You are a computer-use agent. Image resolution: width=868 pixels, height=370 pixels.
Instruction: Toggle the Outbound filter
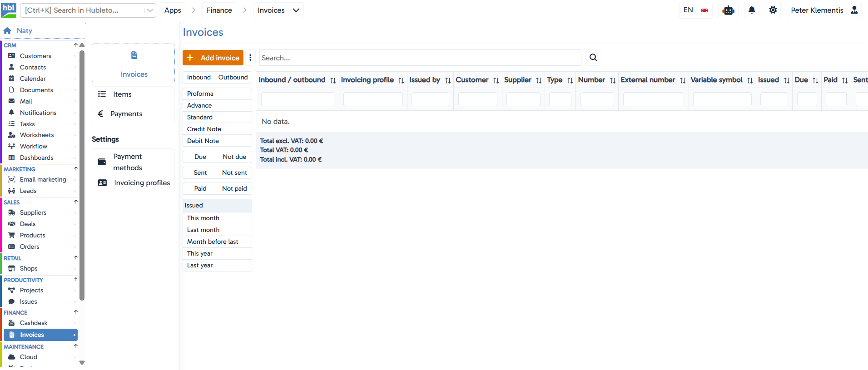click(233, 77)
